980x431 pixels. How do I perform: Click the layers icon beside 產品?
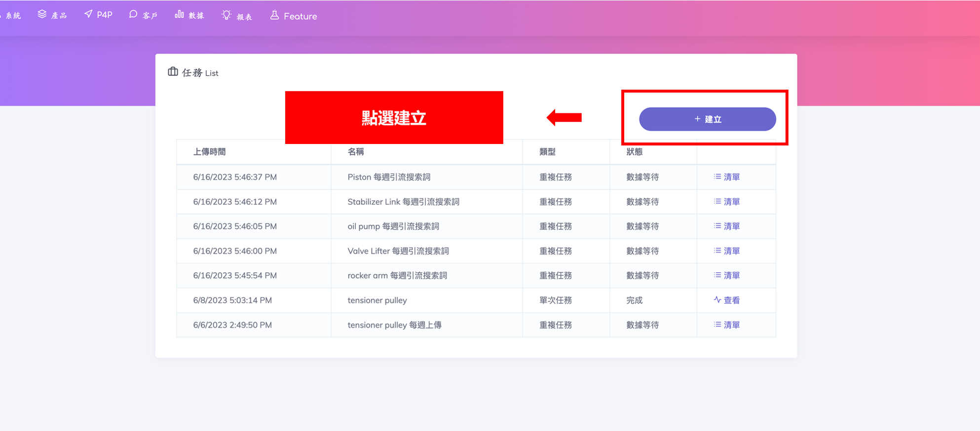(42, 15)
